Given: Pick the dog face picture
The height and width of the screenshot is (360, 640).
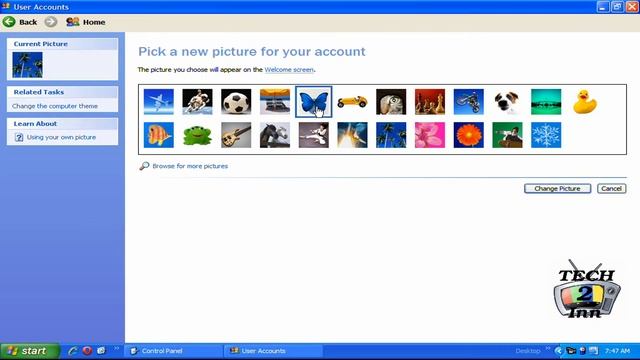Looking at the screenshot, I should [507, 102].
